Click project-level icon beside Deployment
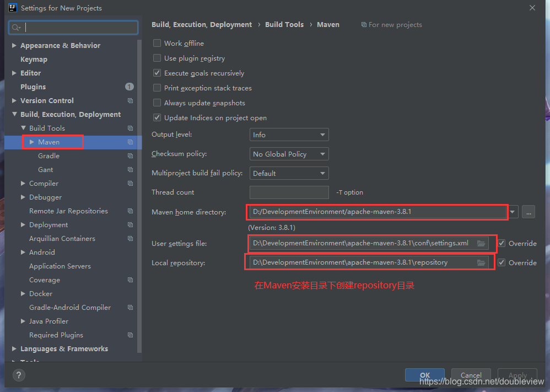This screenshot has height=392, width=550. [130, 224]
